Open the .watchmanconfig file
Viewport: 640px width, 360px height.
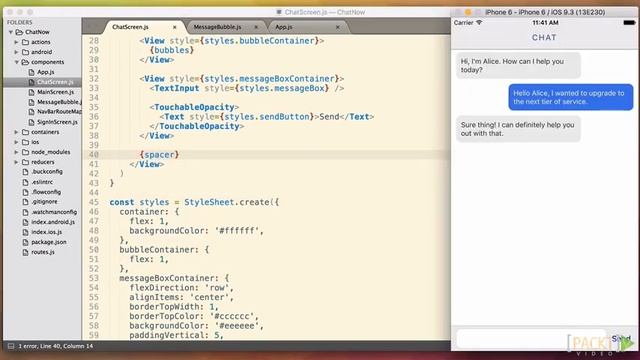tap(54, 212)
